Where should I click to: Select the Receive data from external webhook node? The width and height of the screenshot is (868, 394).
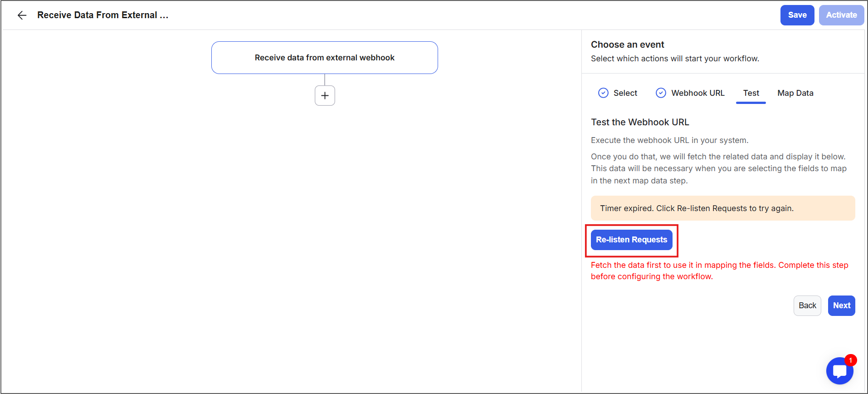324,58
